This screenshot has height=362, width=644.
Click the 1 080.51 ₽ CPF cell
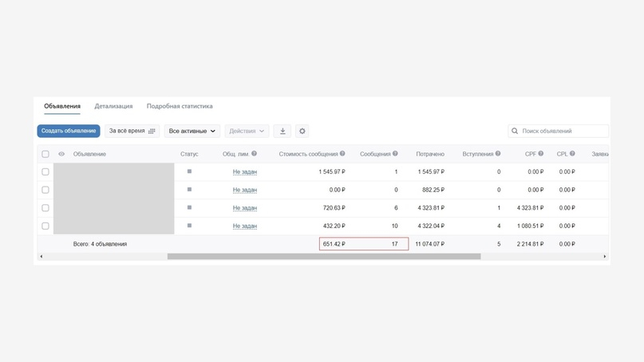[530, 226]
